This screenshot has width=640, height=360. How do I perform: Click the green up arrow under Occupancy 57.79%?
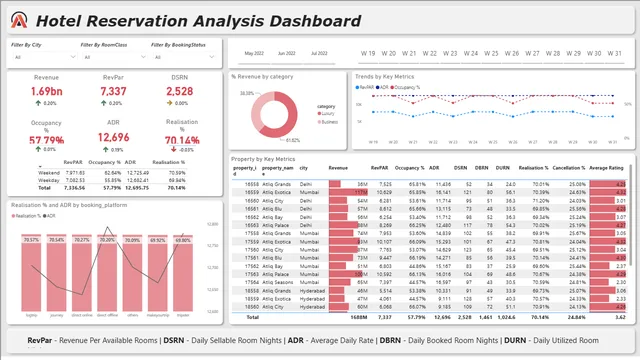point(38,149)
